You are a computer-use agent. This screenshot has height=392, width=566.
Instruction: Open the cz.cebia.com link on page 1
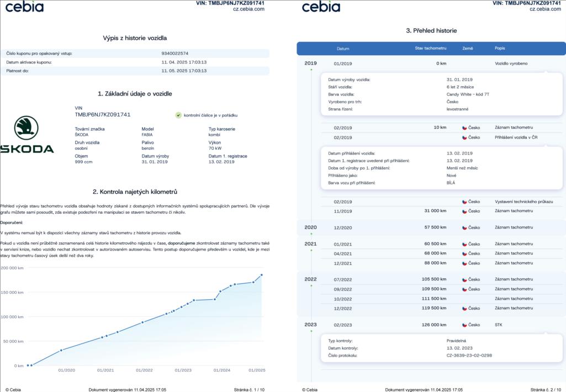[x=248, y=9]
